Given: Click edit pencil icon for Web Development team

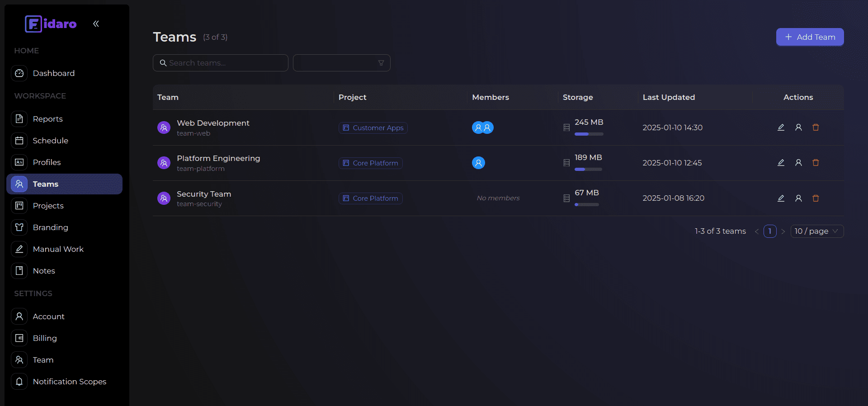Looking at the screenshot, I should click(781, 127).
